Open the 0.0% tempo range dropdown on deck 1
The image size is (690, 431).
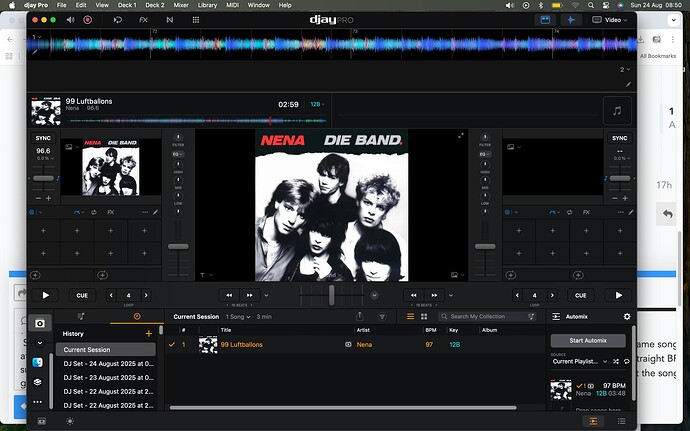click(45, 158)
